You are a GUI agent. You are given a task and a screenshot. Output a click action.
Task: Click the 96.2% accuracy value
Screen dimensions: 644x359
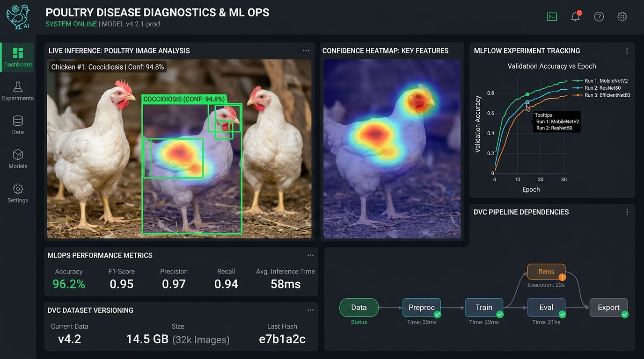[69, 284]
